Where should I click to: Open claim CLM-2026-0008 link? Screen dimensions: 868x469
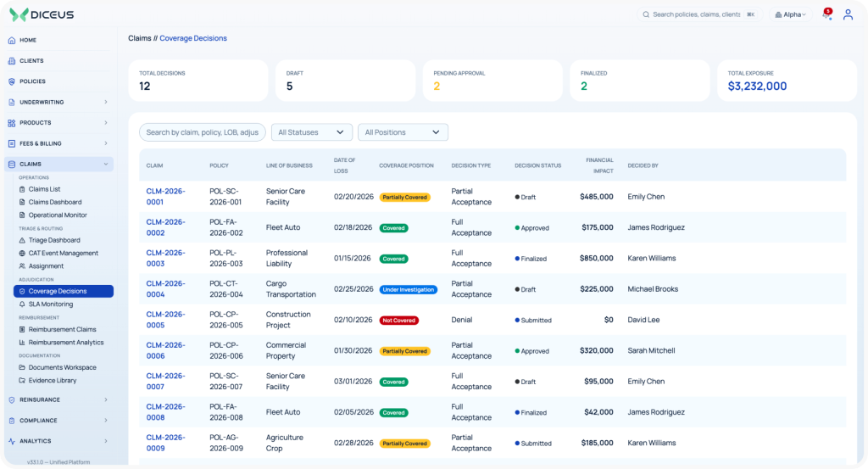pos(165,412)
